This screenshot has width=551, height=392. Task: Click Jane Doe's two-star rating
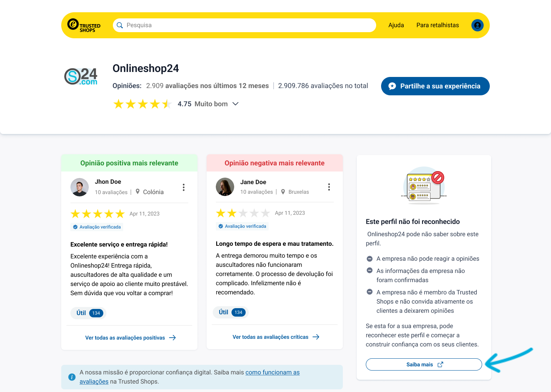coord(243,213)
